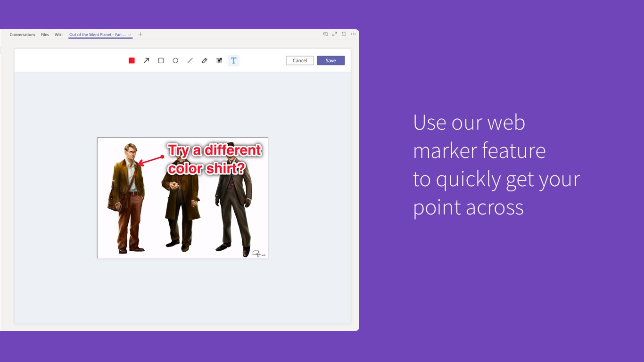Select the blur pixelate tool
Screen dimensions: 644x362
pyautogui.click(x=219, y=60)
